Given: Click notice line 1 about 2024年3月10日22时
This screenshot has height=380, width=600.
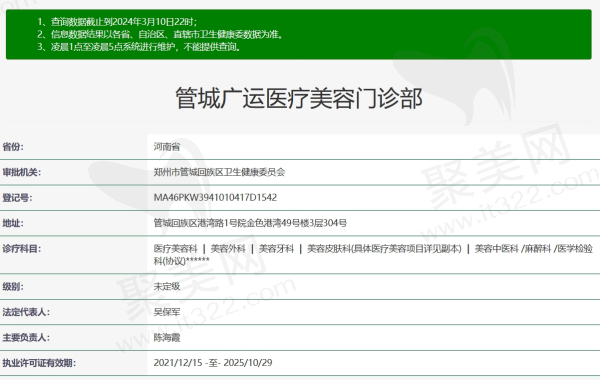Looking at the screenshot, I should 117,22.
